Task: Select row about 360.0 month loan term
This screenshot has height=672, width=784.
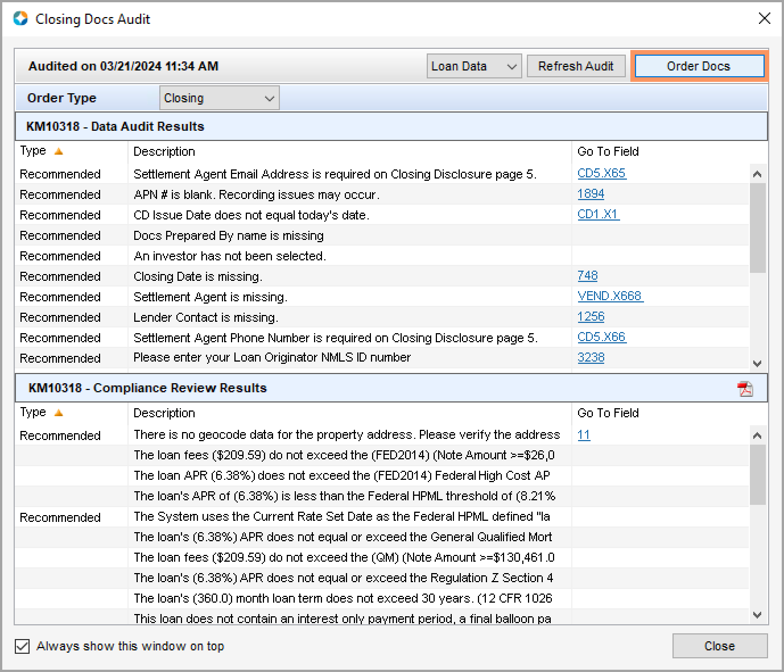Action: [x=382, y=599]
